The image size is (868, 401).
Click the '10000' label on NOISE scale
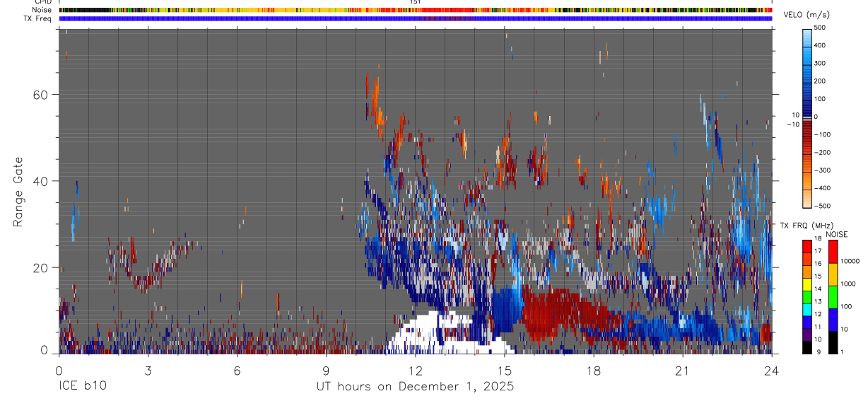pyautogui.click(x=849, y=261)
